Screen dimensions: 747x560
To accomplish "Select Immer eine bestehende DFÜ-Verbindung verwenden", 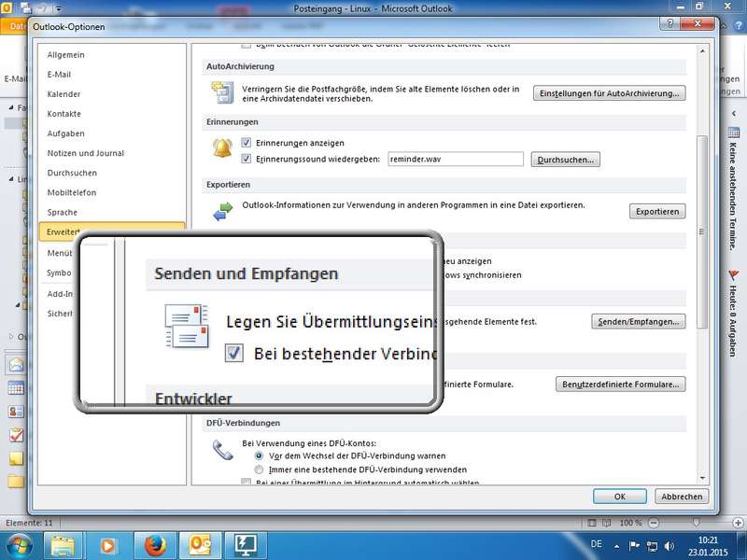I will [x=259, y=469].
